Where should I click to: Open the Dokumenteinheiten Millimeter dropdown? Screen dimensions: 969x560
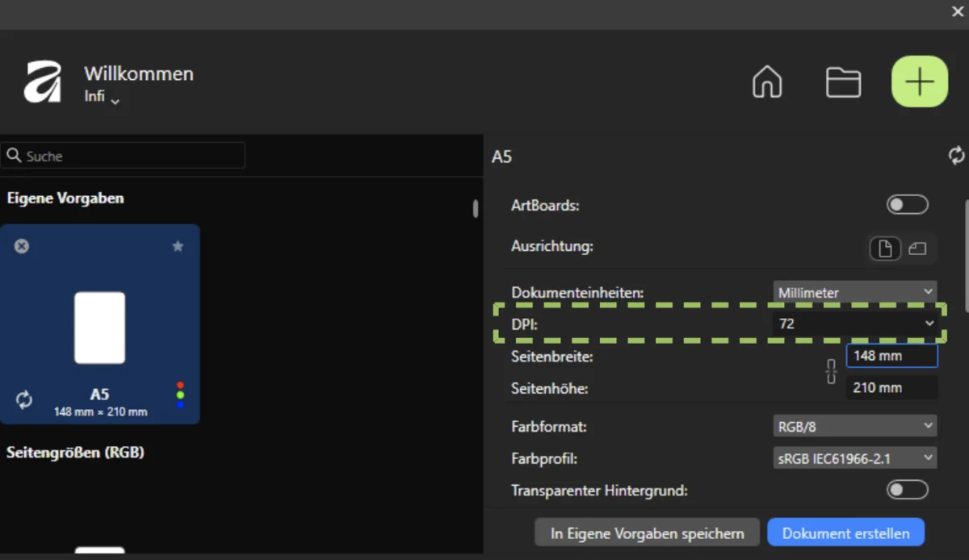(855, 292)
